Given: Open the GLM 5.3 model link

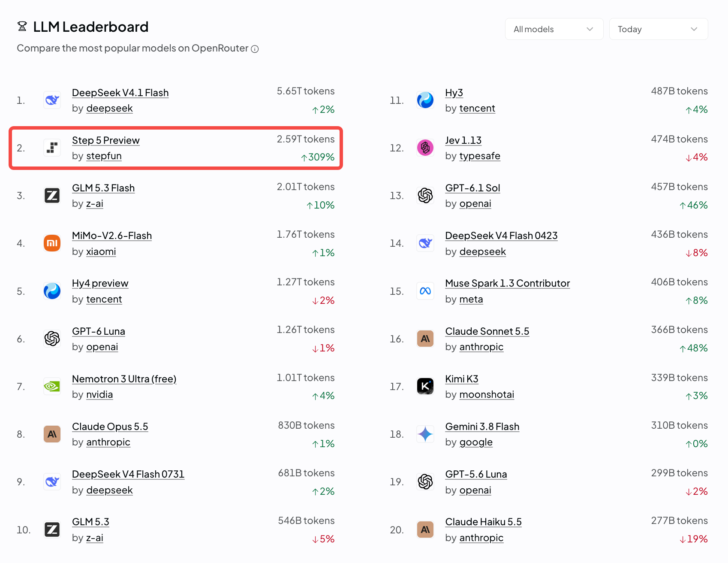Looking at the screenshot, I should coord(90,522).
